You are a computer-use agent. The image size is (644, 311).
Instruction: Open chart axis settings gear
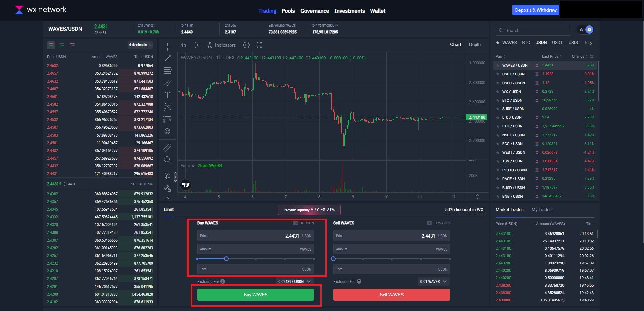click(x=477, y=197)
